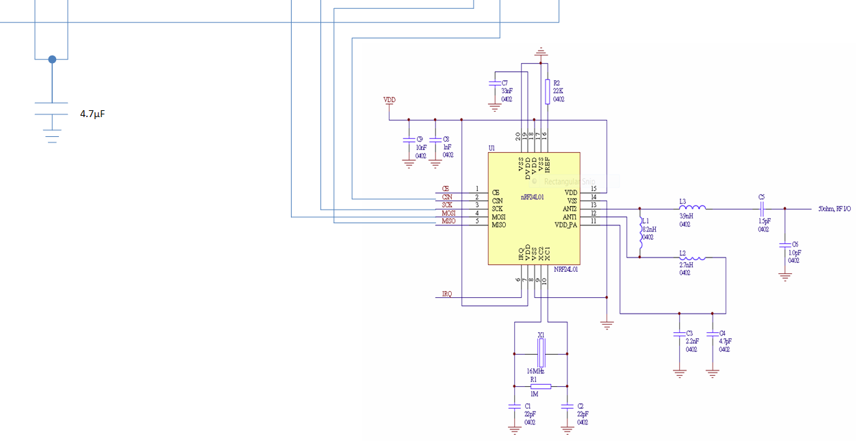Click the ANT2 pin name

[x=570, y=209]
